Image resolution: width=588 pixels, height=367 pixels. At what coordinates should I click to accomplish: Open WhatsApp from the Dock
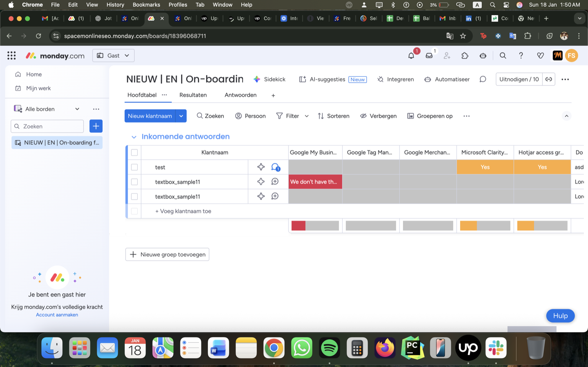point(301,348)
